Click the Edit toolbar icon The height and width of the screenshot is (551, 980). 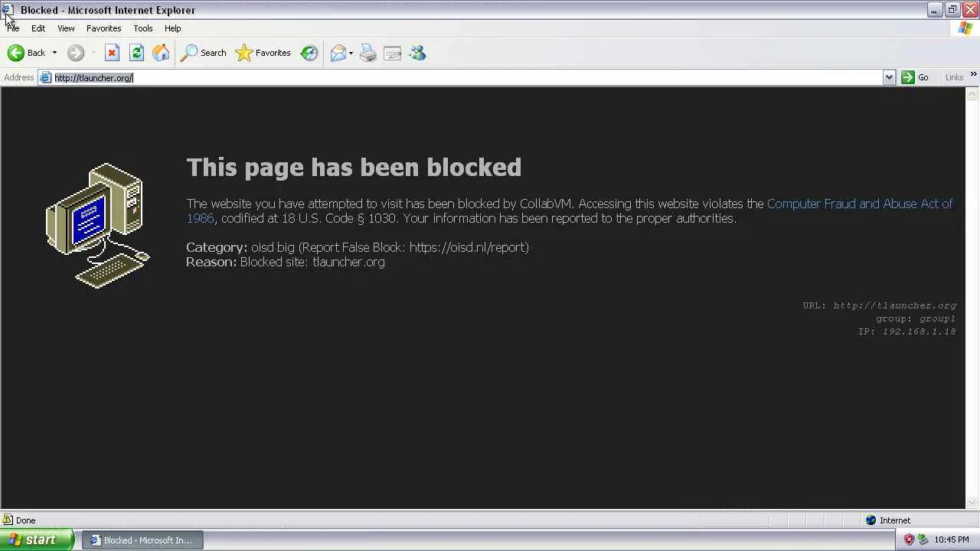click(393, 53)
